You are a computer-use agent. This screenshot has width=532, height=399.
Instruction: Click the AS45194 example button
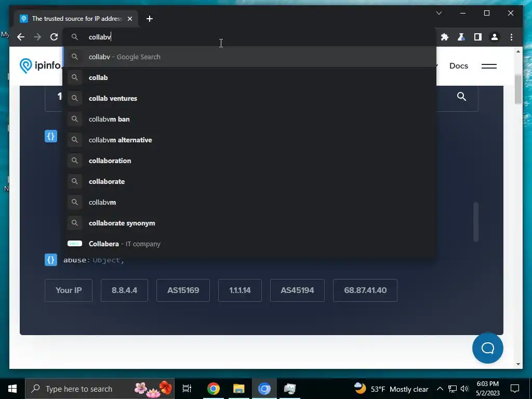[x=297, y=290]
